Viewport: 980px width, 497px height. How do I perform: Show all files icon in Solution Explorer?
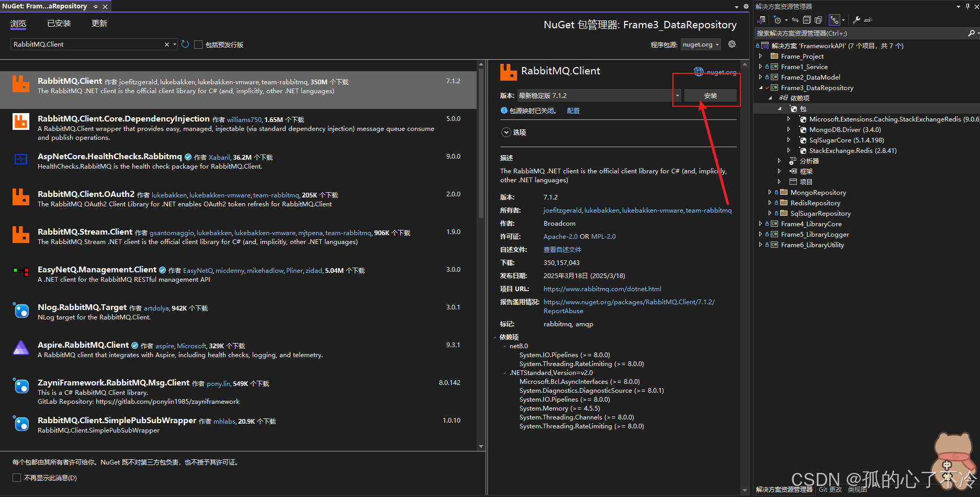[818, 20]
